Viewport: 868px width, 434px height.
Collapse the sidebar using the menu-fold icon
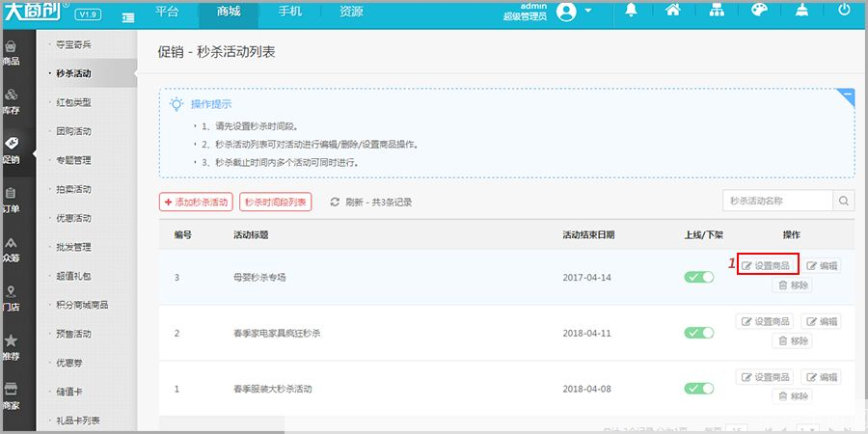[128, 17]
